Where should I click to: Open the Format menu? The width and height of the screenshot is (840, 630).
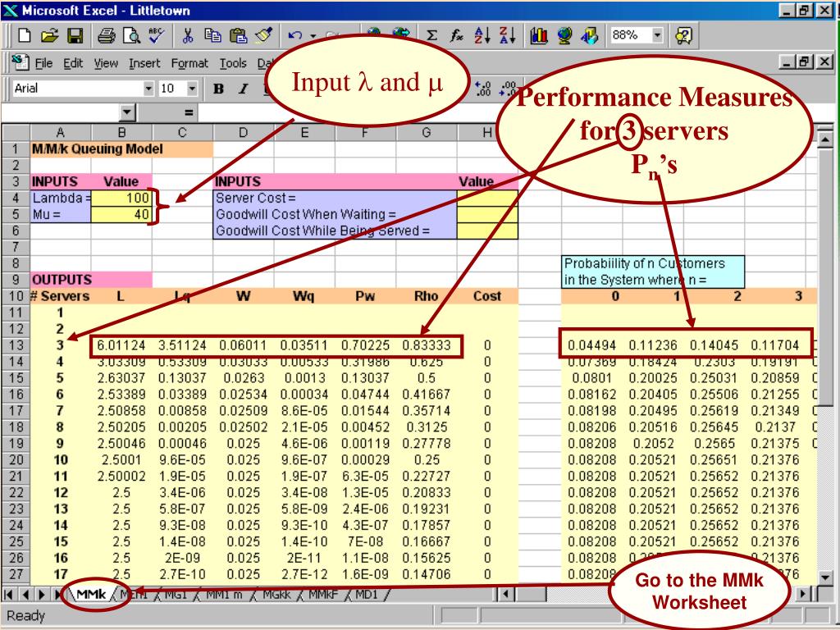click(189, 63)
